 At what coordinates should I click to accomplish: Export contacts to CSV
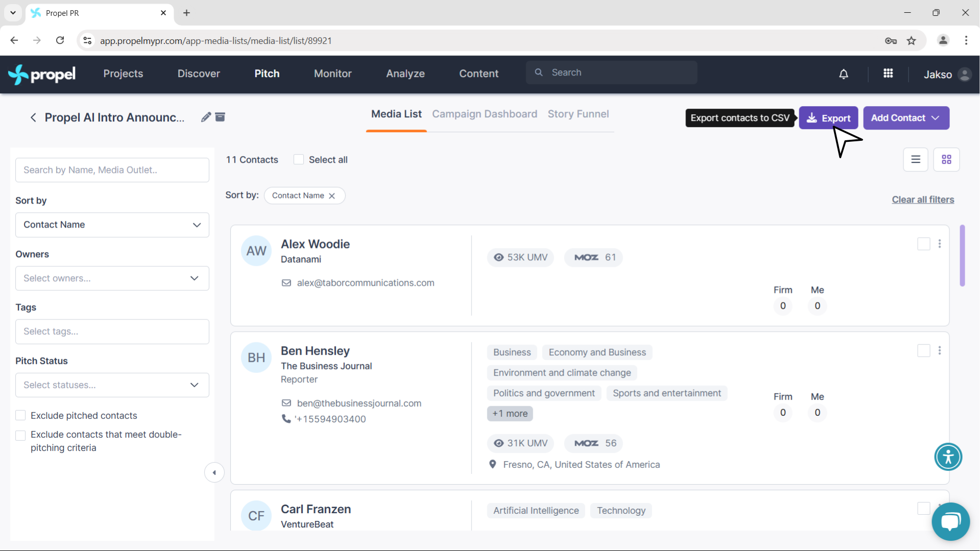pyautogui.click(x=828, y=118)
